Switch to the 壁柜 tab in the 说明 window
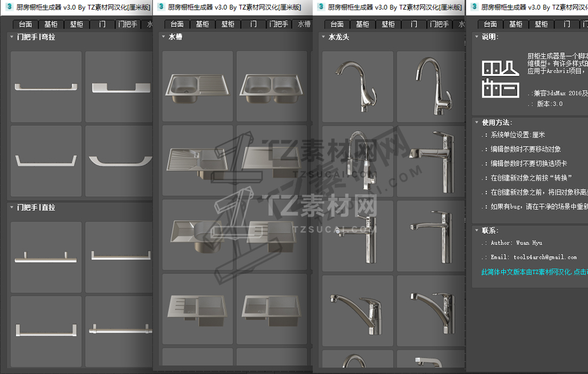The height and width of the screenshot is (374, 588). click(x=541, y=25)
